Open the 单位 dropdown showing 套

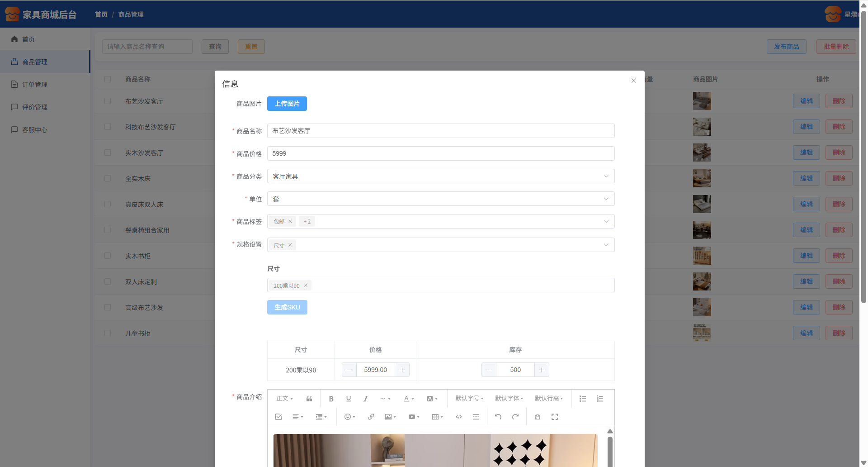tap(440, 199)
